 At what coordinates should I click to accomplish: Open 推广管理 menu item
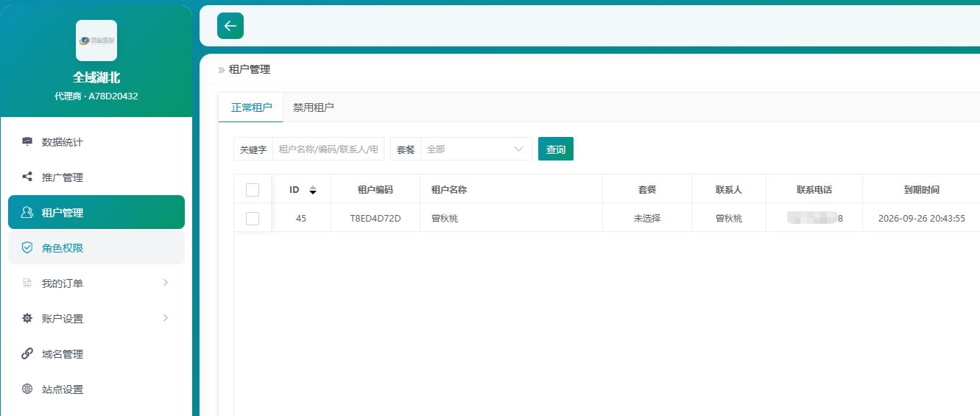click(x=96, y=177)
